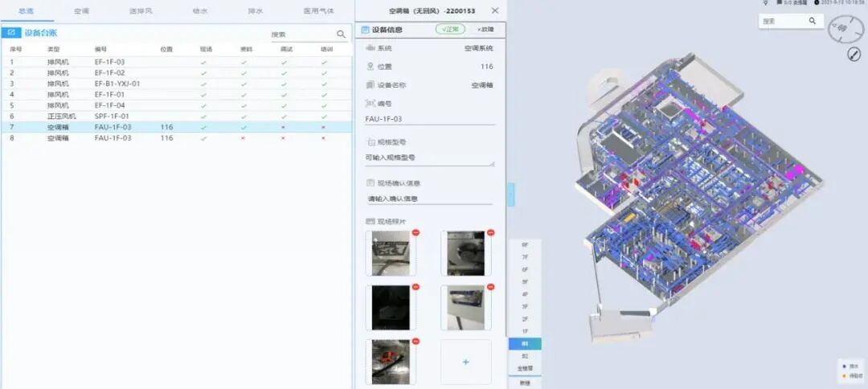
Task: Sort by the 类型 column header
Action: (53, 49)
